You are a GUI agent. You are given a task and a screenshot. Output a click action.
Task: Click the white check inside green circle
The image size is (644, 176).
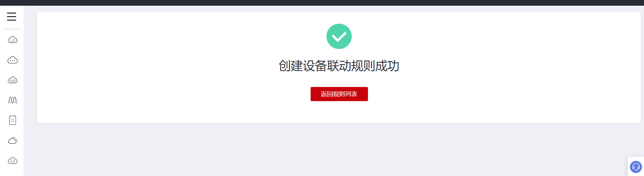click(x=339, y=36)
